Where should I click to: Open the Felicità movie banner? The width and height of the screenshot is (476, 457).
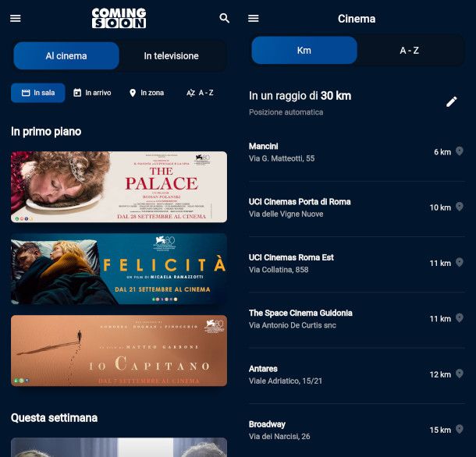point(119,269)
